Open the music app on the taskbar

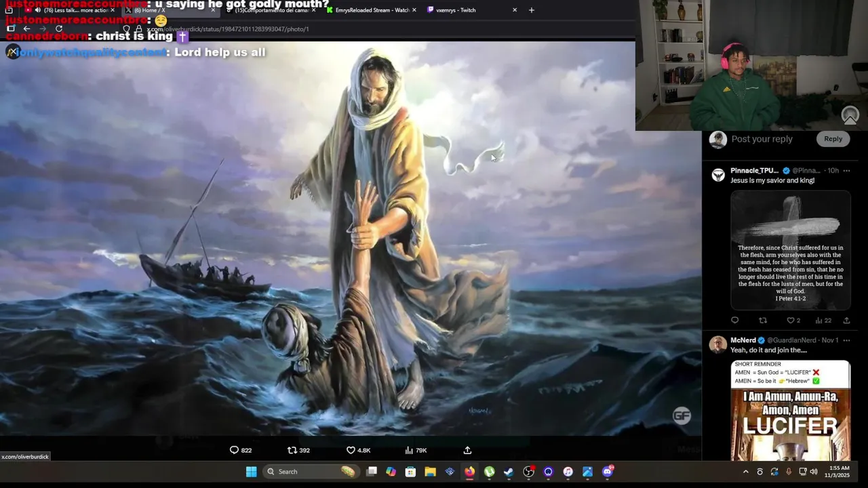(x=568, y=472)
